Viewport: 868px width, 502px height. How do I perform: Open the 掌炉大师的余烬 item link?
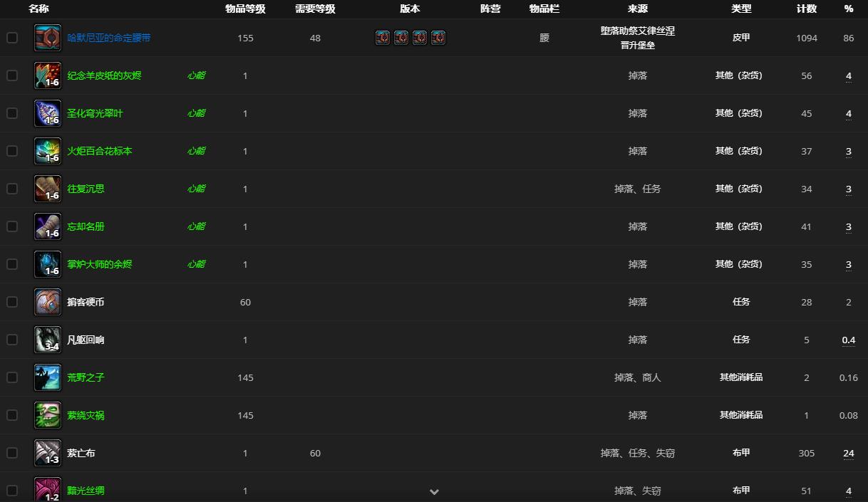(100, 264)
